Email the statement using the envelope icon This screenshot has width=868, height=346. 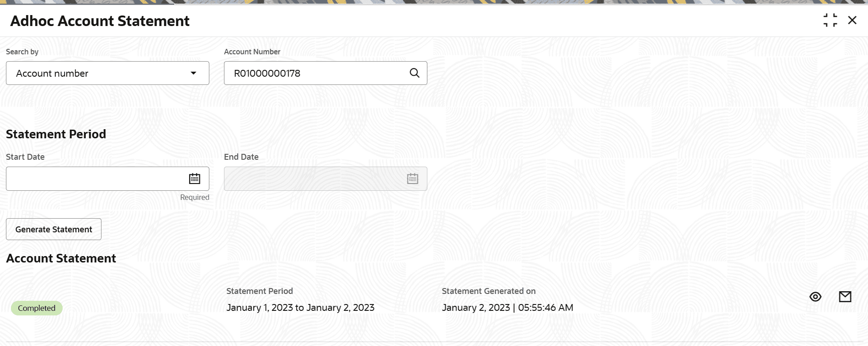[845, 297]
